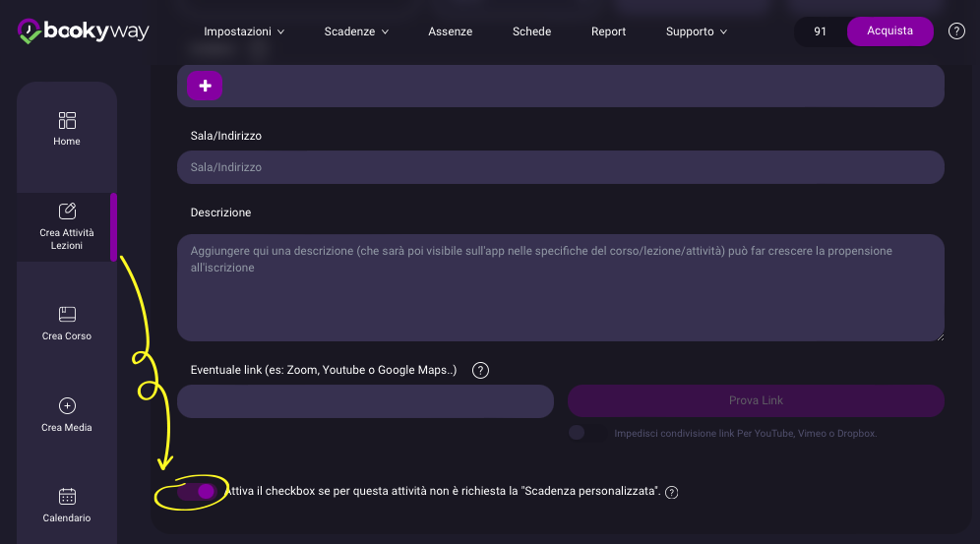Open the Supporto dropdown menu

[696, 31]
